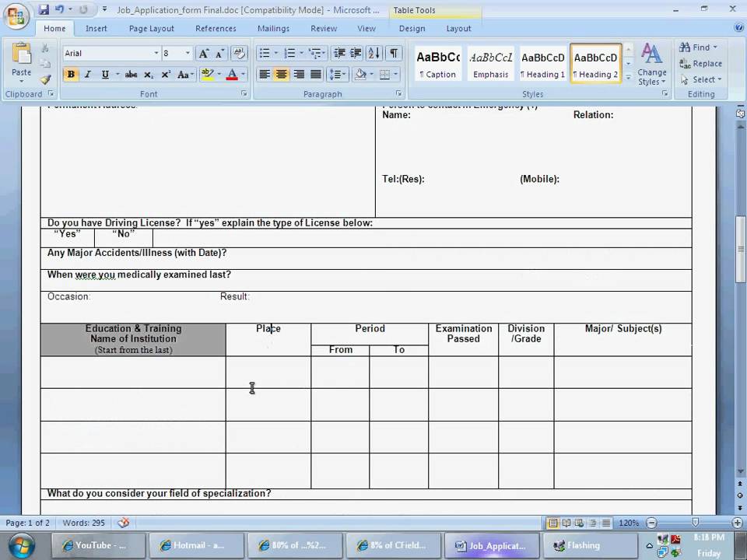Open the Change Case dropdown
The image size is (747, 560).
[186, 75]
